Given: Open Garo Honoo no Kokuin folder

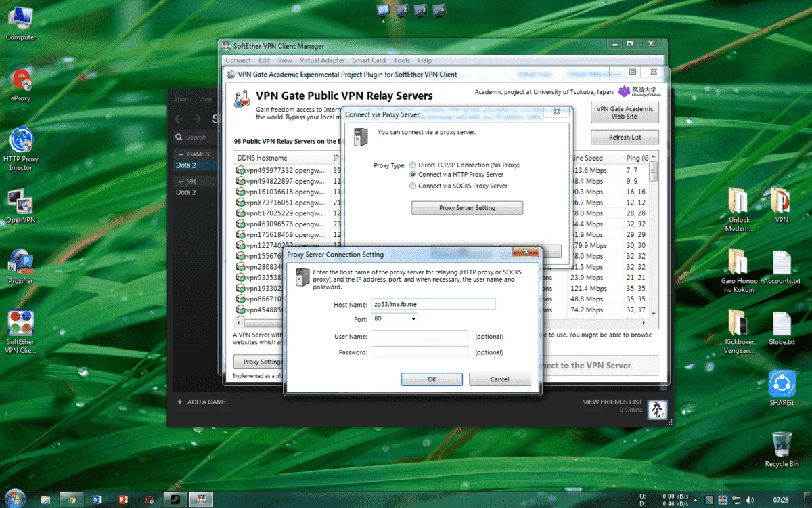Looking at the screenshot, I should point(739,270).
